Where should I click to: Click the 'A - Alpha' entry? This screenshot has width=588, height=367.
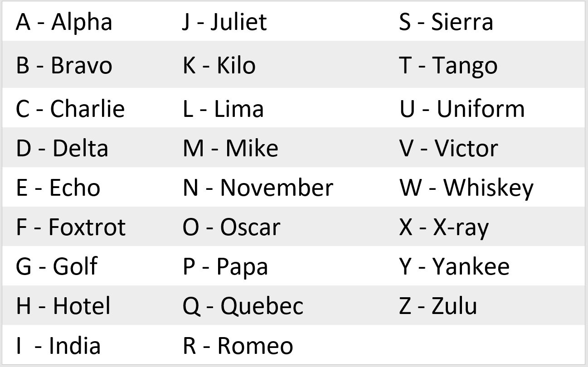point(64,22)
